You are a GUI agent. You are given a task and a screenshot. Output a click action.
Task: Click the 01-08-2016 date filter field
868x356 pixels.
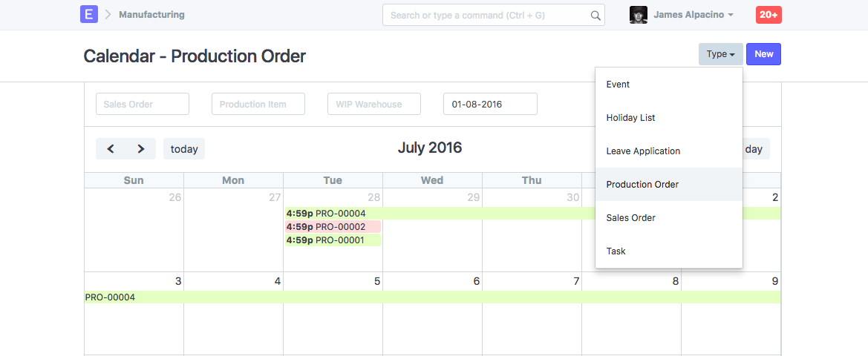click(490, 105)
